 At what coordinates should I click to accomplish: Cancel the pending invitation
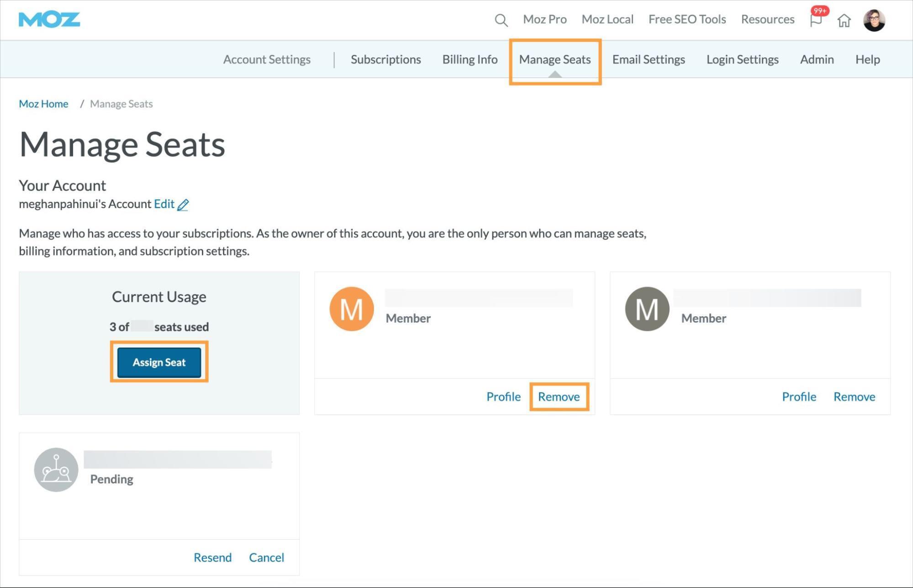266,557
